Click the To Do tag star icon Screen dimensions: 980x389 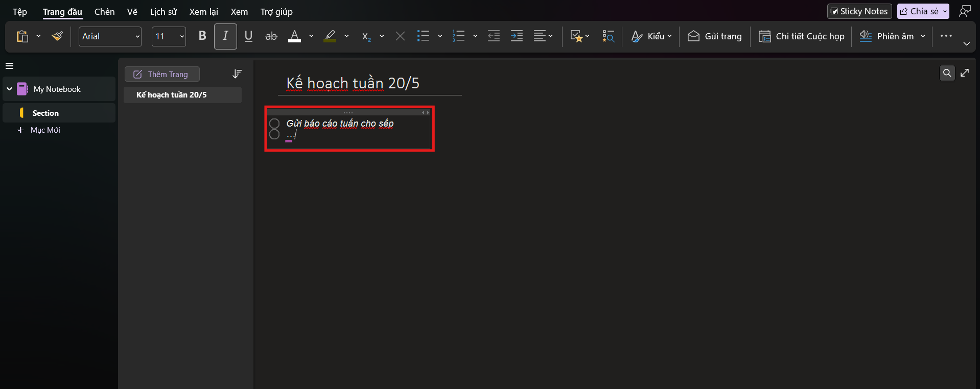pyautogui.click(x=576, y=36)
